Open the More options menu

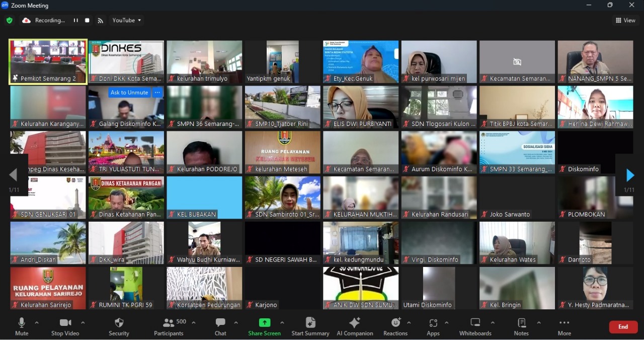coord(564,326)
